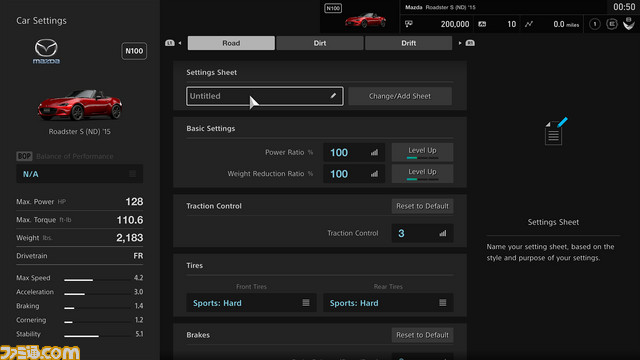Click the Max. Torque value 110.6
640x360 pixels.
pyautogui.click(x=130, y=220)
